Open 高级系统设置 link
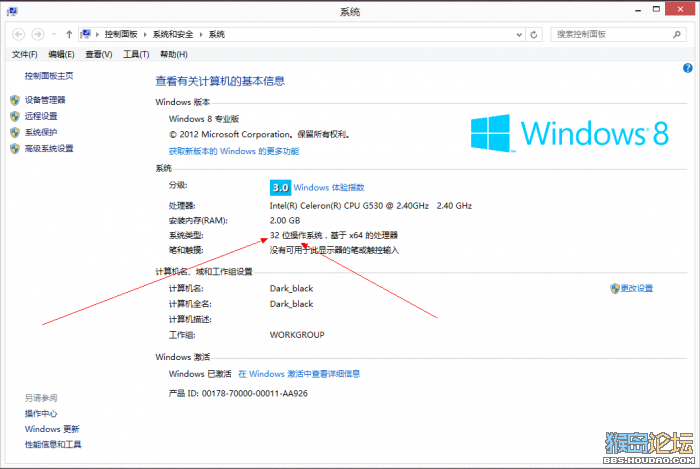 click(49, 148)
